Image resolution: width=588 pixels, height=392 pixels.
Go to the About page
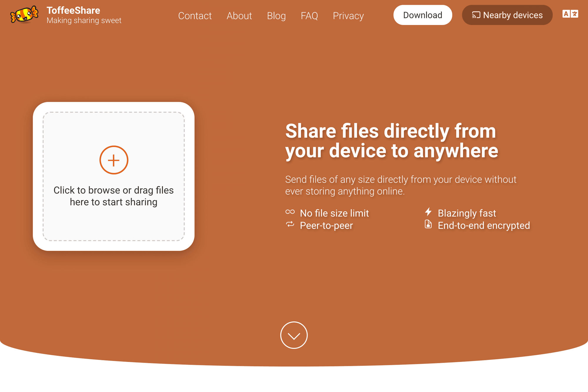tap(239, 16)
